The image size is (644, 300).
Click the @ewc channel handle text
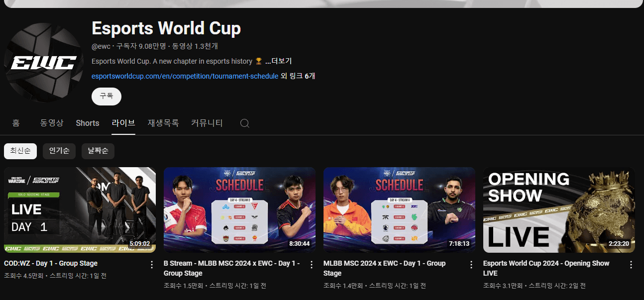click(x=101, y=46)
